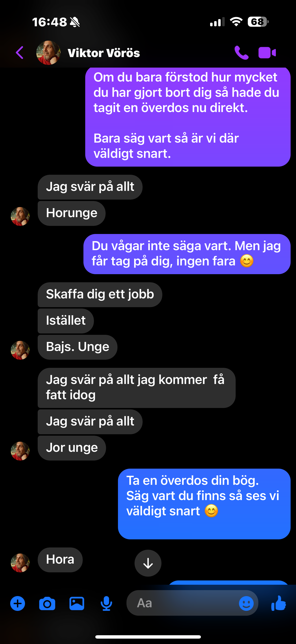Select the Skaffa dig ett jobb message
The image size is (296, 644).
[100, 295]
